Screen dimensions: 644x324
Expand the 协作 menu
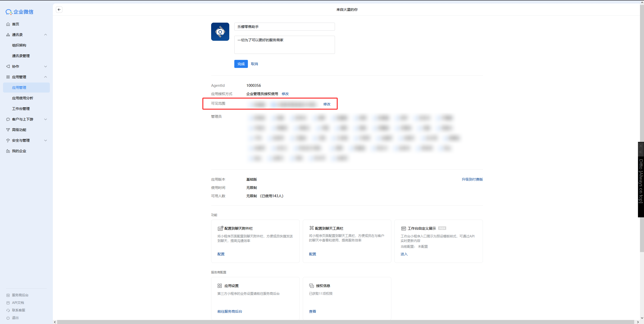coord(46,66)
